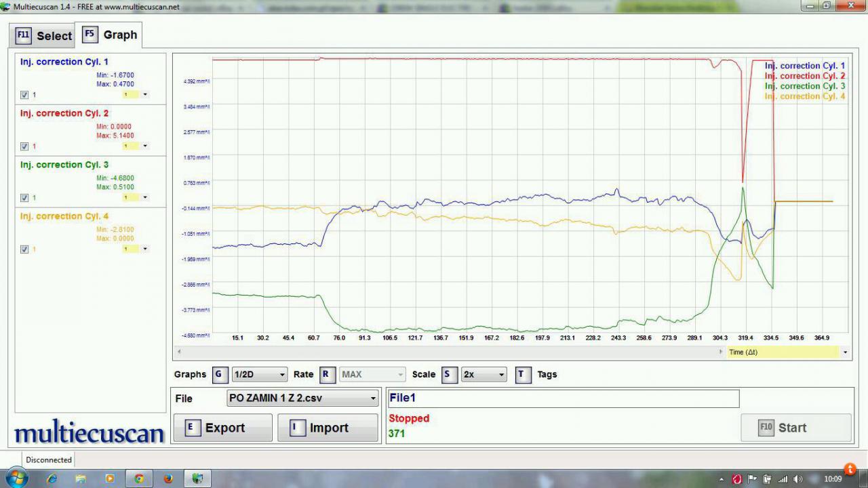Click the F11 key icon beside Select
Viewport: 868px width, 488px height.
tap(23, 35)
